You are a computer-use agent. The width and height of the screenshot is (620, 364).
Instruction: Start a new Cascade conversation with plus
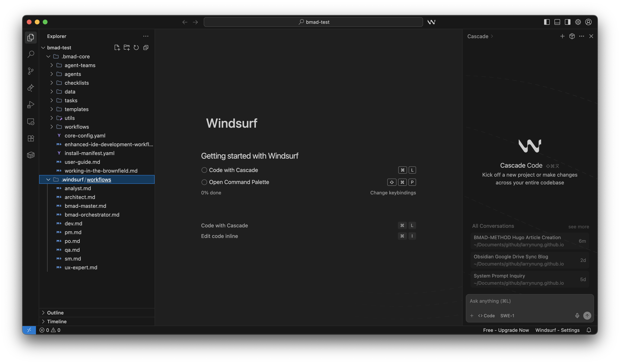562,36
